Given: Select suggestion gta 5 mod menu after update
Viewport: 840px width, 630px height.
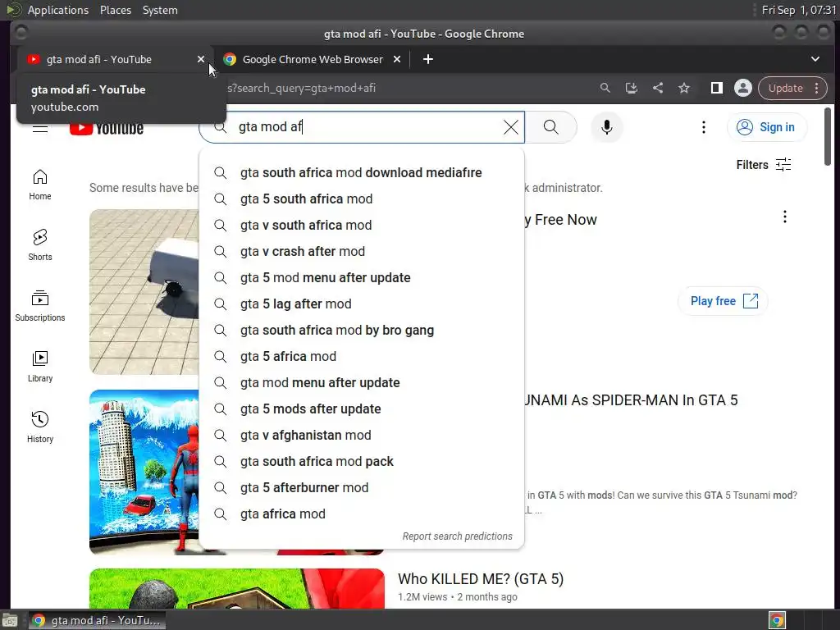Looking at the screenshot, I should coord(362,277).
